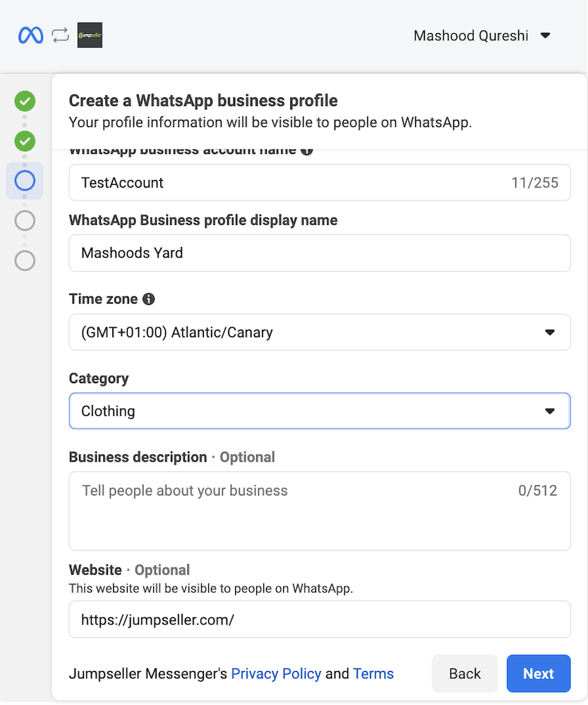Click the Mashoods Yard display name field
The image size is (588, 705).
click(319, 253)
